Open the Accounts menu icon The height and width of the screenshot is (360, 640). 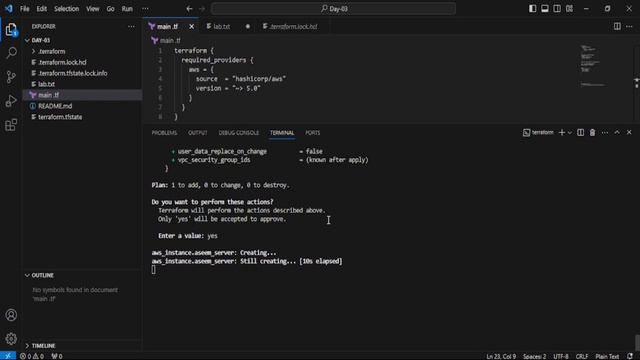click(x=11, y=315)
